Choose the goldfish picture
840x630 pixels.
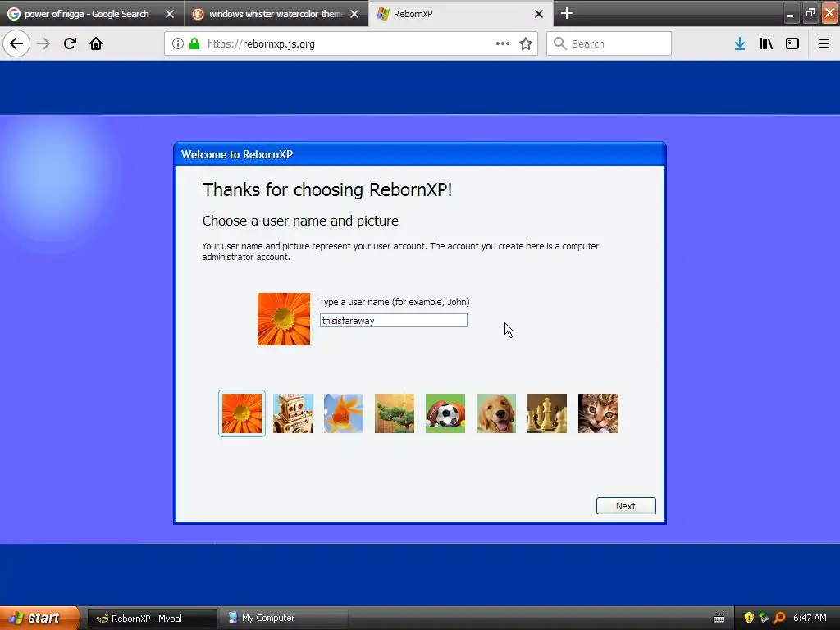point(344,413)
